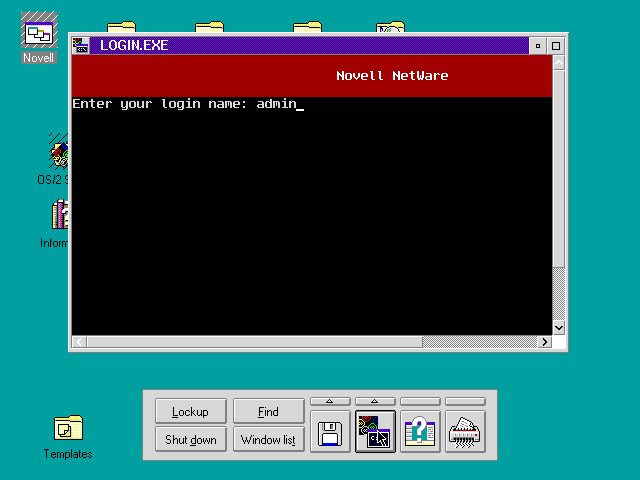
Task: Click the Find button
Action: [269, 411]
